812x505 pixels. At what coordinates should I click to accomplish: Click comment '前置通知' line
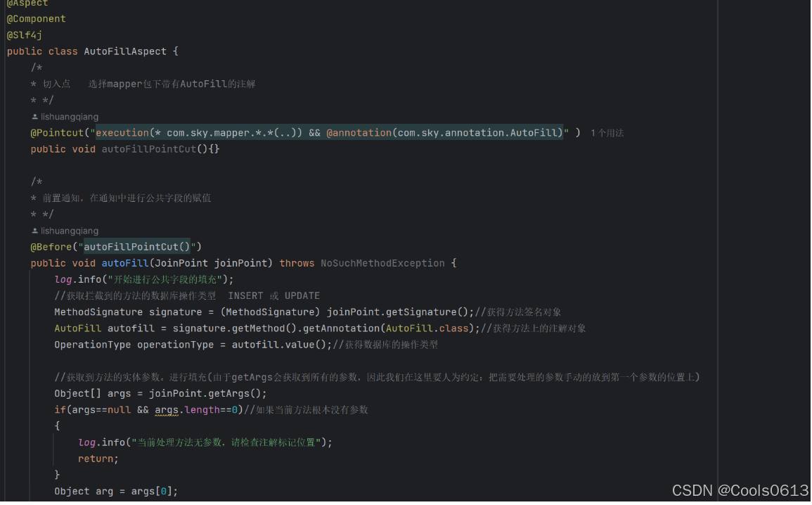click(121, 198)
